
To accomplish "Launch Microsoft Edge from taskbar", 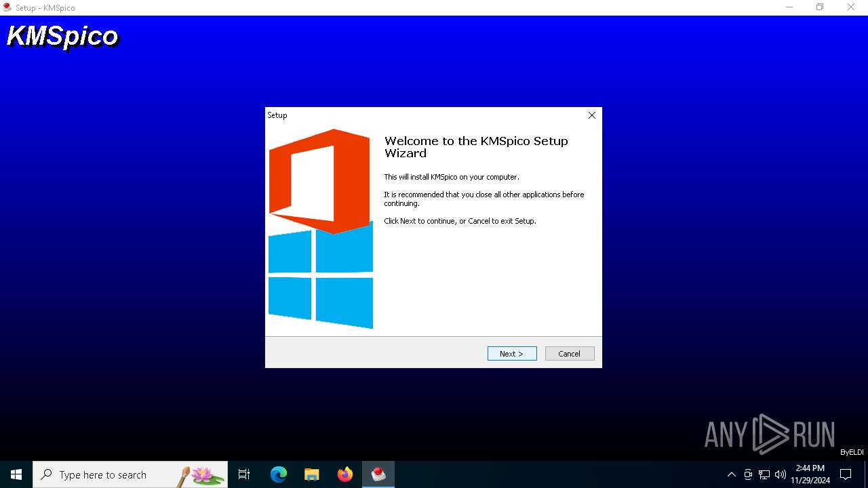I will [279, 474].
